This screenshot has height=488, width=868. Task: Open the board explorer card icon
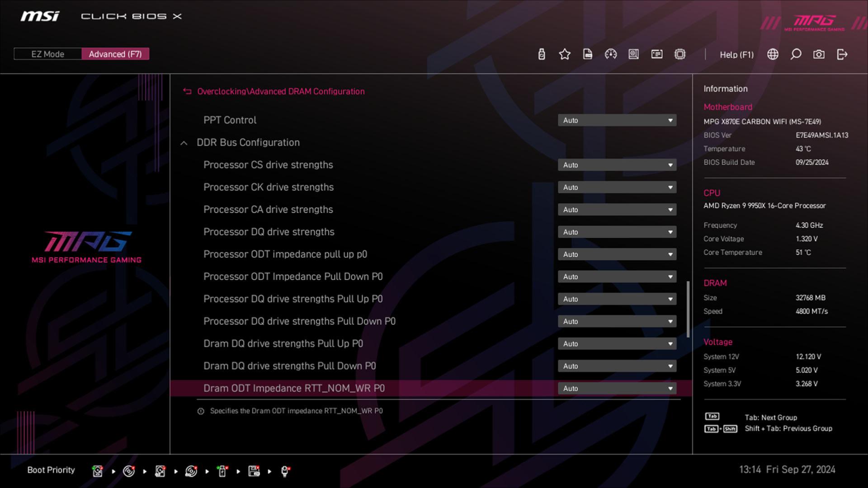coord(657,54)
